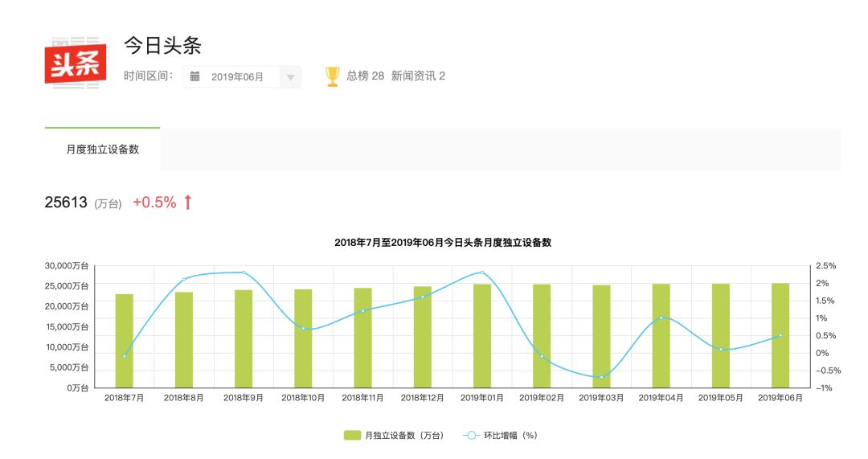Click the −1% right axis label
The width and height of the screenshot is (868, 459).
point(825,387)
